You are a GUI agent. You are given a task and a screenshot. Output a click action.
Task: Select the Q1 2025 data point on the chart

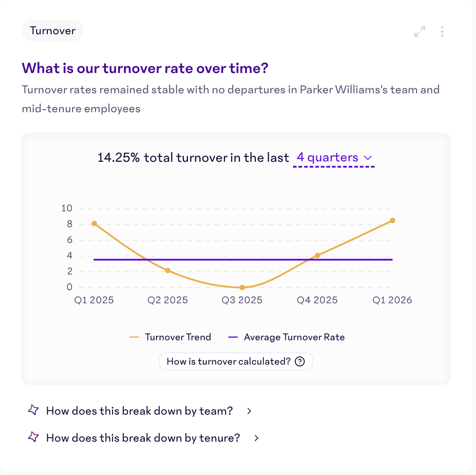pos(94,223)
